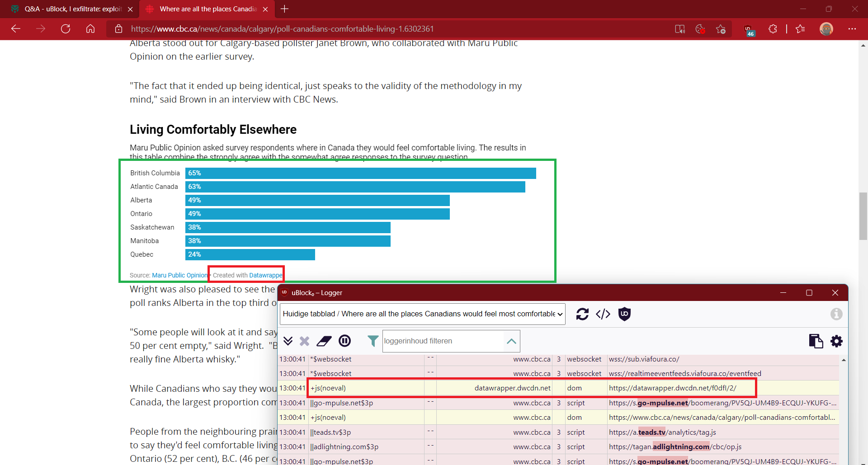868x465 pixels.
Task: Click the teads.tv analytics/tag.js log row
Action: click(558, 432)
